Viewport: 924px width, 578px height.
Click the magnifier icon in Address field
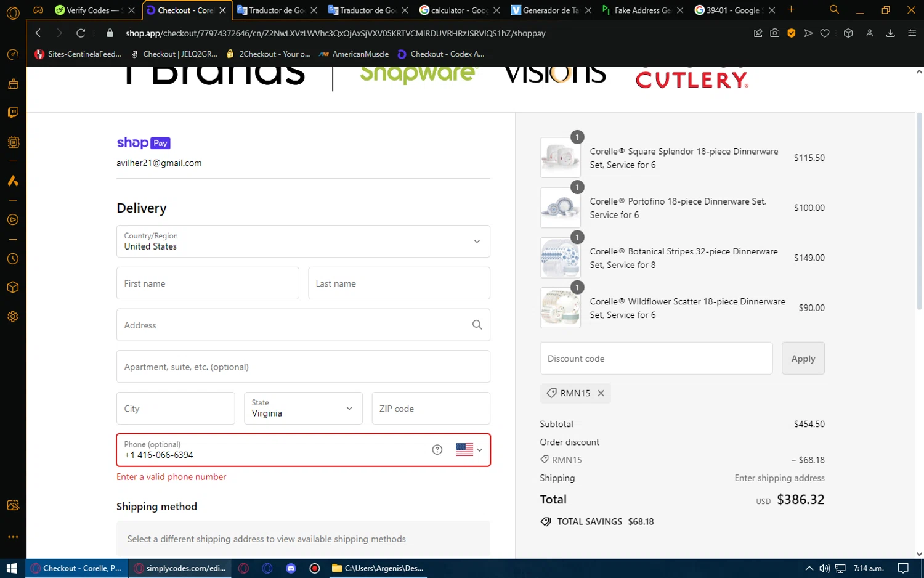coord(477,325)
